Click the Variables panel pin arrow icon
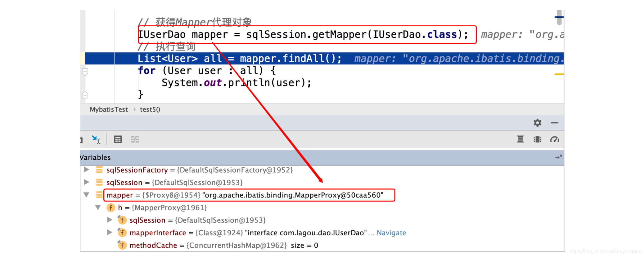This screenshot has height=257, width=644. [558, 157]
